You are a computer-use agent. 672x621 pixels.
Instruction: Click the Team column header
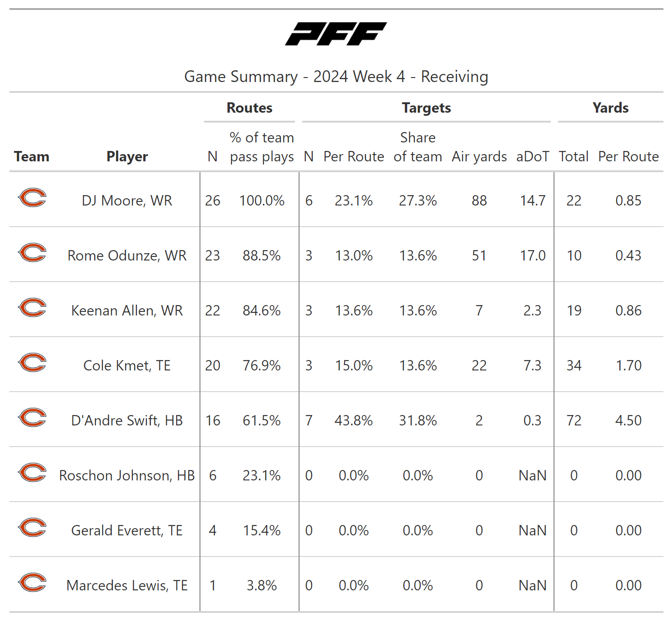coord(32,156)
